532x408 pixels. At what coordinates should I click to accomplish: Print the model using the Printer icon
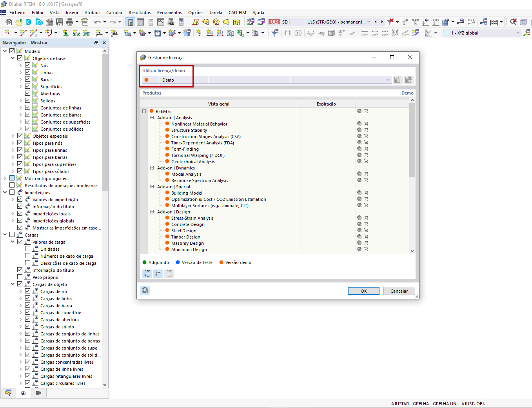coord(69,22)
